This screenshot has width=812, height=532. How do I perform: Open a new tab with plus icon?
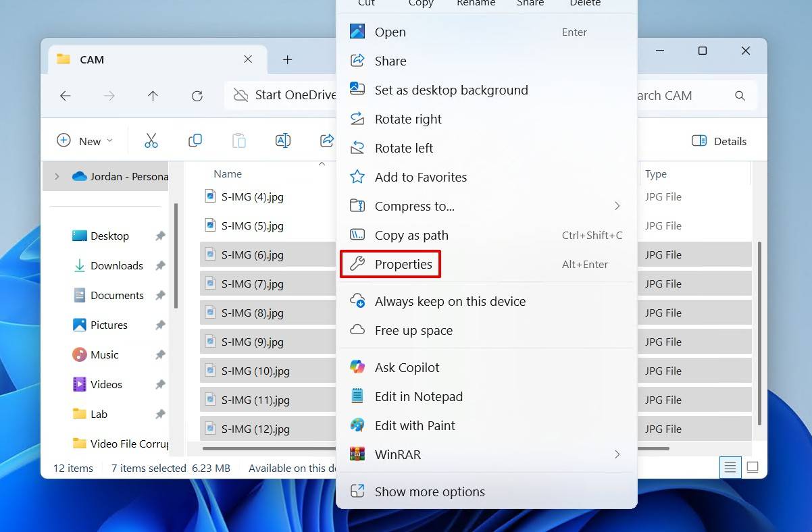click(x=287, y=59)
